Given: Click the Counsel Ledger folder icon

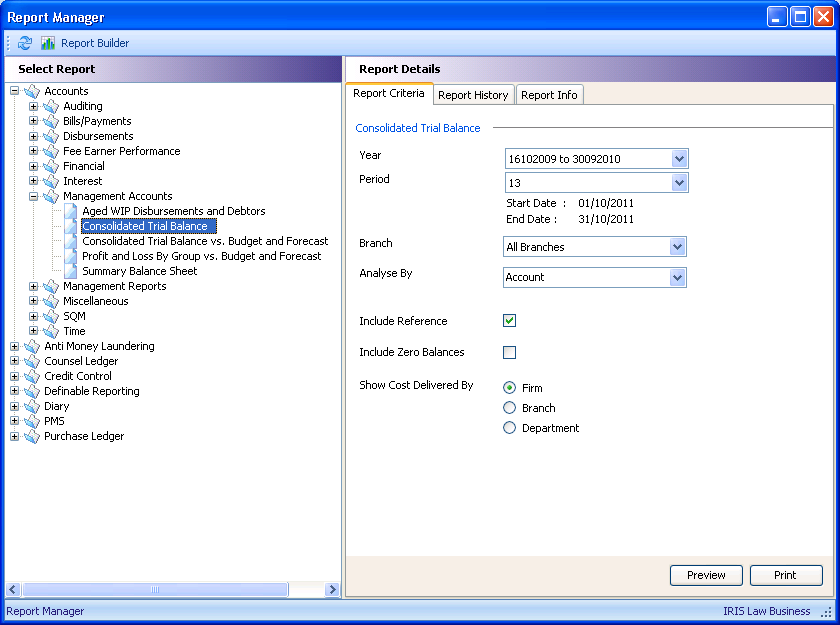Looking at the screenshot, I should pyautogui.click(x=32, y=361).
